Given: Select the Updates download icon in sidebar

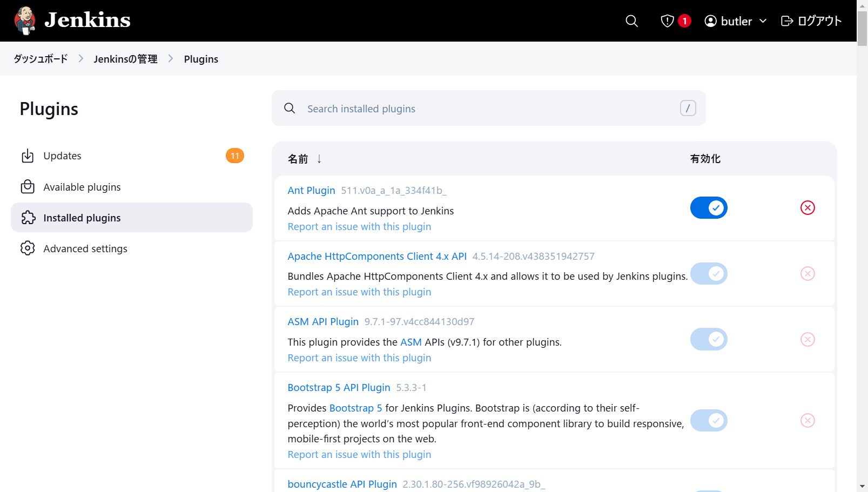Looking at the screenshot, I should click(x=28, y=156).
